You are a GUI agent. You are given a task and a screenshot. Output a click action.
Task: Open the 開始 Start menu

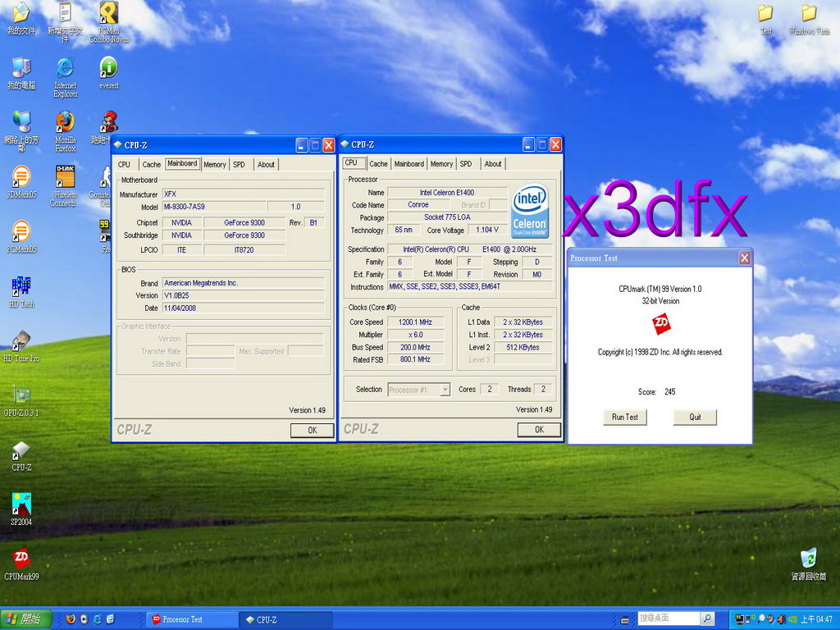coord(25,619)
